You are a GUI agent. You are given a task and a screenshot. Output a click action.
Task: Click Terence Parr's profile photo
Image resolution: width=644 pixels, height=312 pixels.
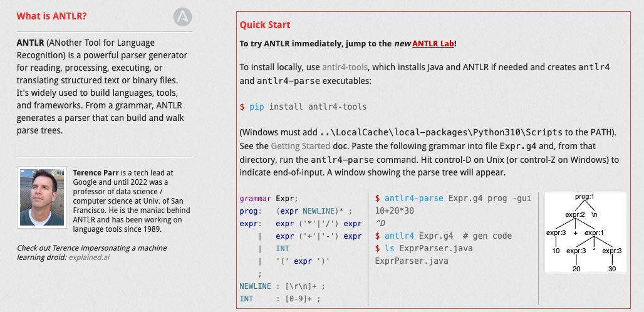point(43,196)
